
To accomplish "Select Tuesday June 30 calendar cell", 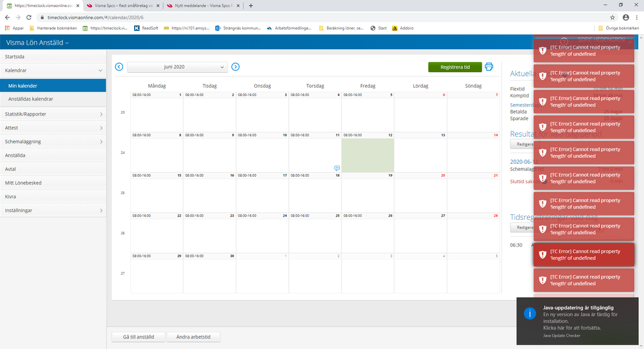I will 210,273.
